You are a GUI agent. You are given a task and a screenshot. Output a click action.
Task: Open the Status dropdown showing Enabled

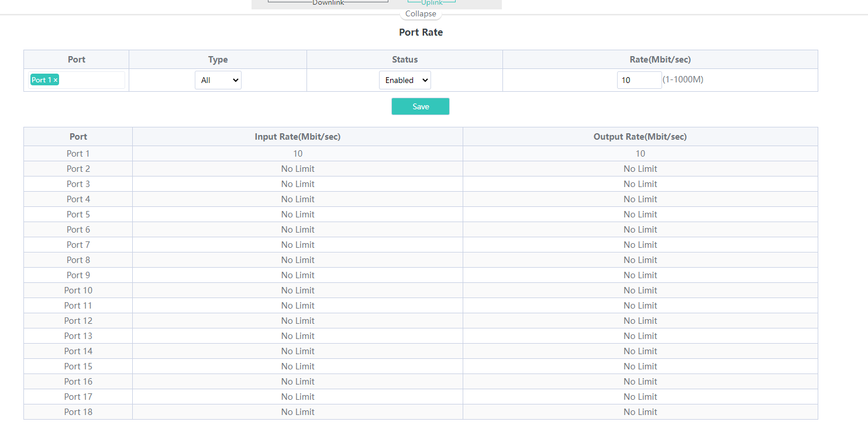[x=405, y=80]
